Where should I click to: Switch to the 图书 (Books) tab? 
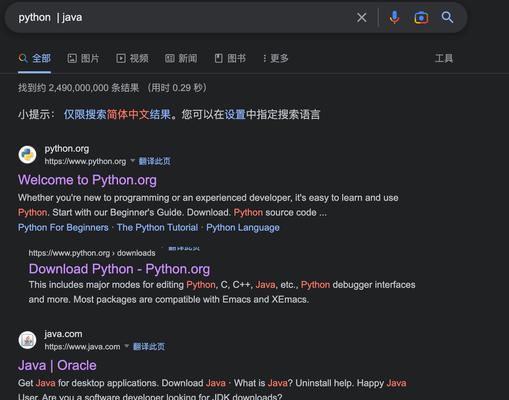pyautogui.click(x=230, y=58)
